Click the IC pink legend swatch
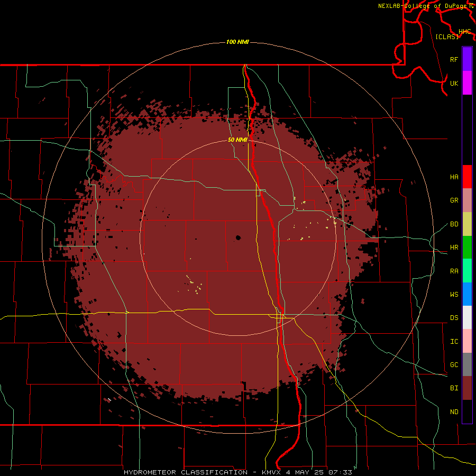Viewport: 476px width, 476px height. pyautogui.click(x=467, y=341)
